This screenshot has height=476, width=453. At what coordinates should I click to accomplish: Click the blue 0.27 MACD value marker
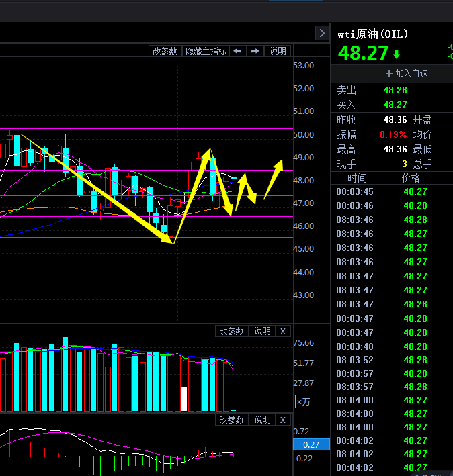click(311, 444)
